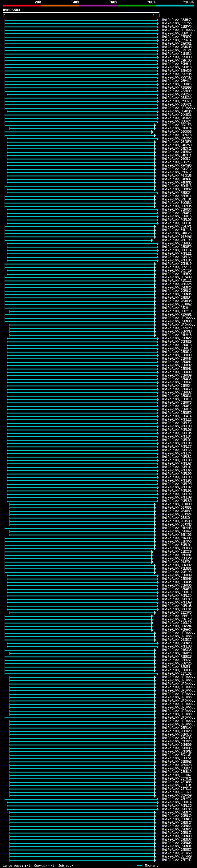Open hit UniRef100_A4SB22

(176, 118)
